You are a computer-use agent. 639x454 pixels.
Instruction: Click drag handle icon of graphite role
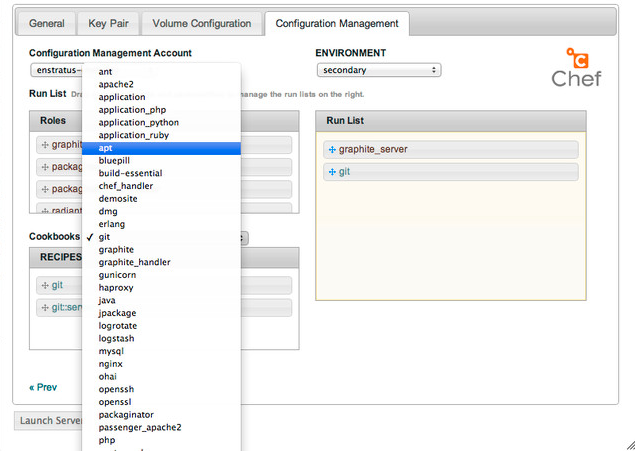tap(45, 145)
